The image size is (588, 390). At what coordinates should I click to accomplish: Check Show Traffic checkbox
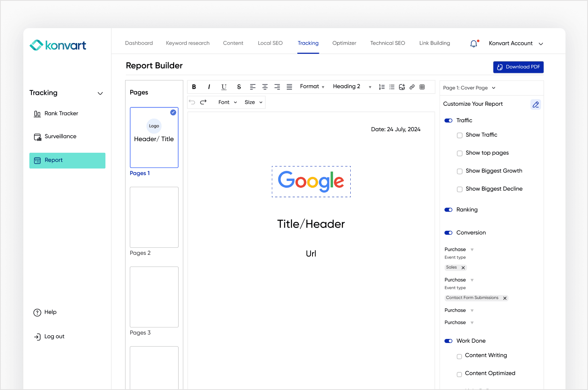coord(460,135)
